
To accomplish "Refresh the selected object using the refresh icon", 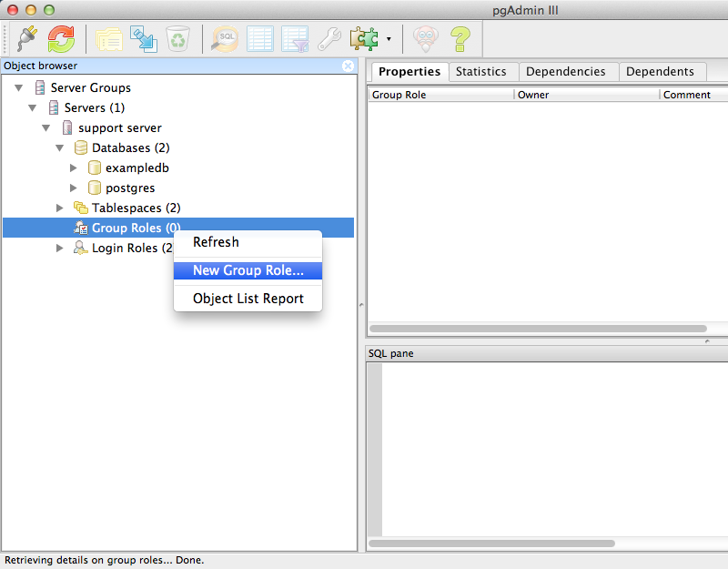I will click(x=59, y=39).
